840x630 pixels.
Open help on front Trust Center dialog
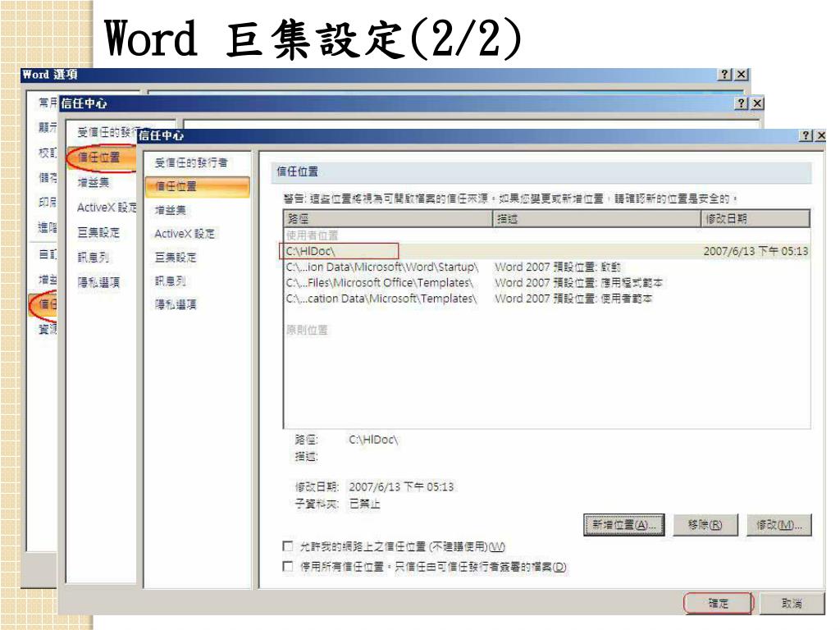806,135
